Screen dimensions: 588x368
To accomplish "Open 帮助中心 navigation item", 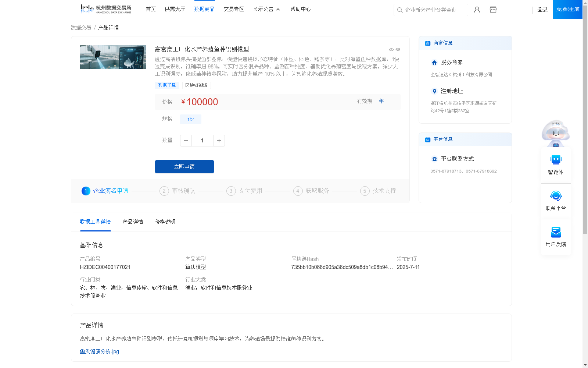I will pyautogui.click(x=301, y=9).
